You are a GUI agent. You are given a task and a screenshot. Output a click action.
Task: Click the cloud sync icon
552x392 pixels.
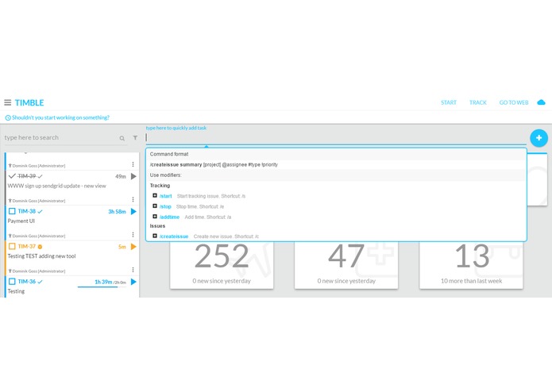coord(541,102)
